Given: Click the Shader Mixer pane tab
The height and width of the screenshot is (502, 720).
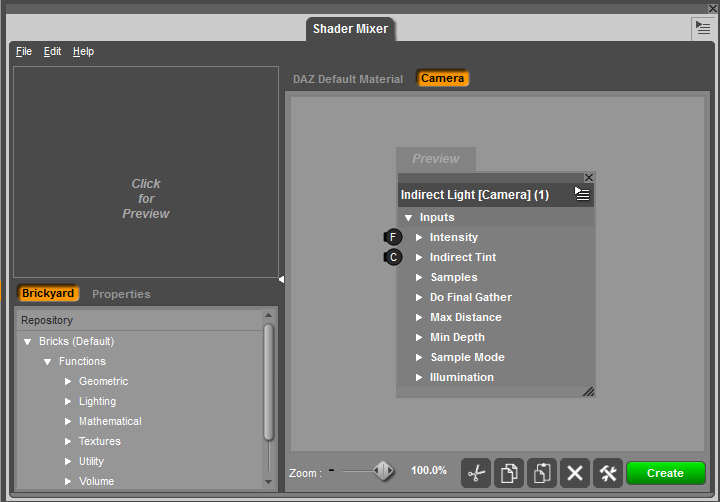Looking at the screenshot, I should point(350,29).
